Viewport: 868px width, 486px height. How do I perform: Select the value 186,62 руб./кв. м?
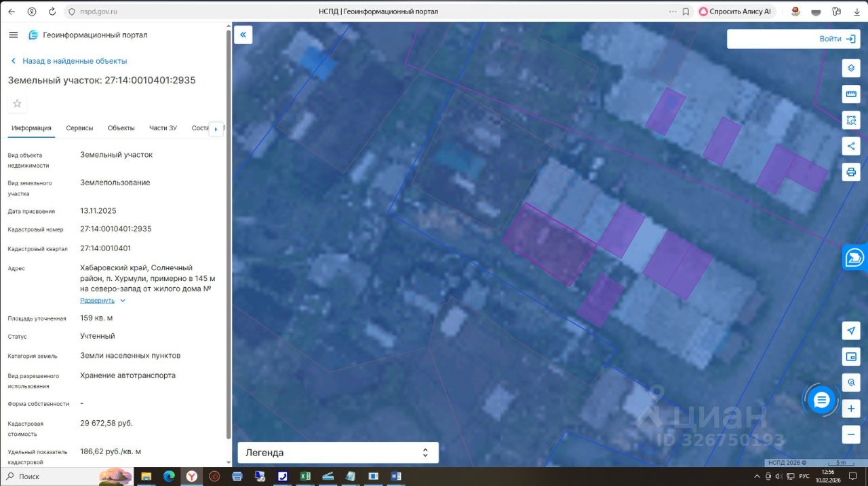pyautogui.click(x=111, y=451)
